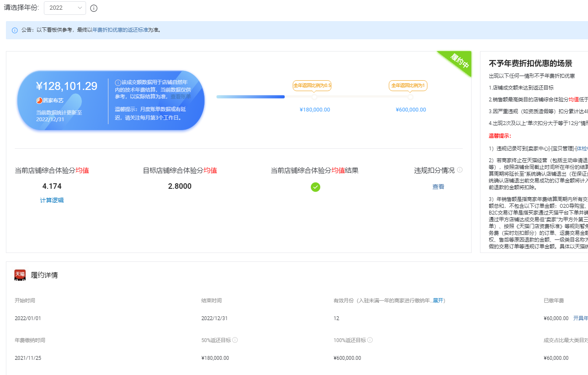Click the 4.174 current score value

[52, 186]
